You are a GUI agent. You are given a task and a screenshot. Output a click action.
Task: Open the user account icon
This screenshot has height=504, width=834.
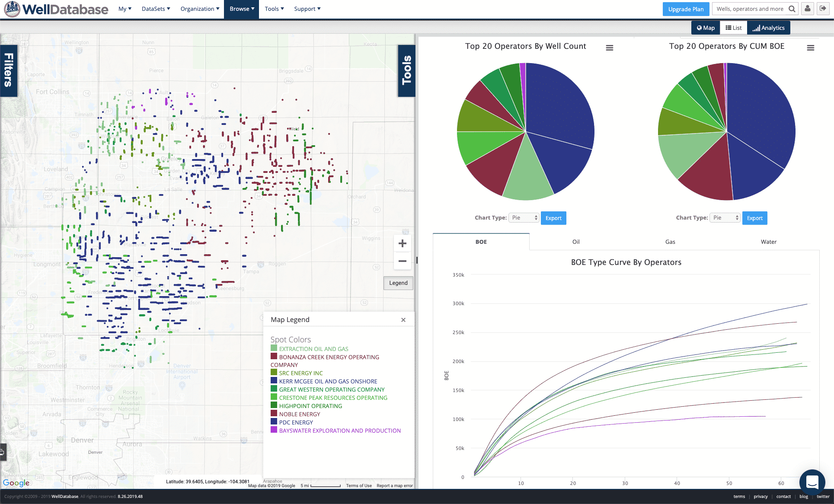tap(807, 9)
